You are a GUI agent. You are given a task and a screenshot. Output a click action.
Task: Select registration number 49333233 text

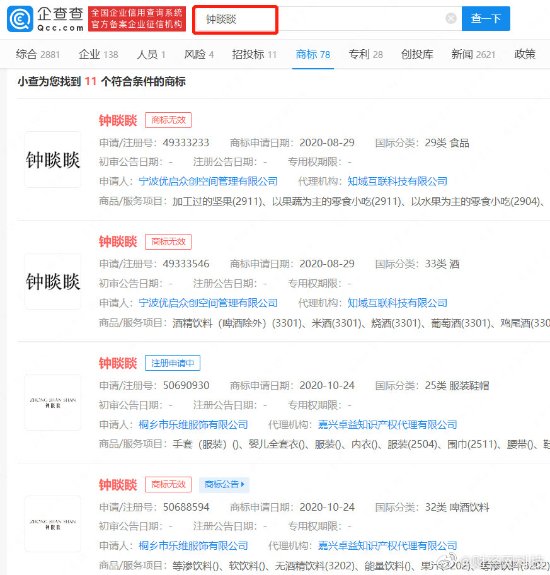(186, 143)
